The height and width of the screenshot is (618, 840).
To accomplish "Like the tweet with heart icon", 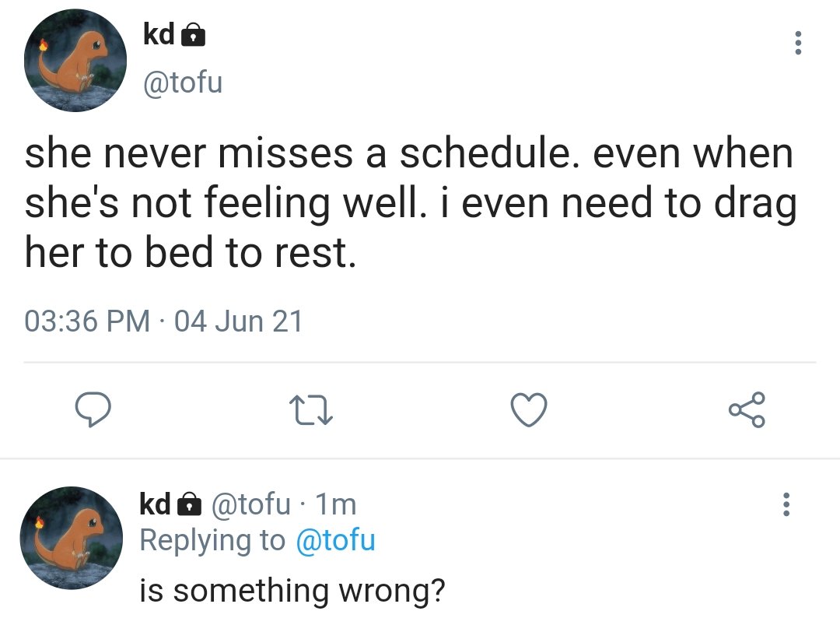I will [529, 409].
